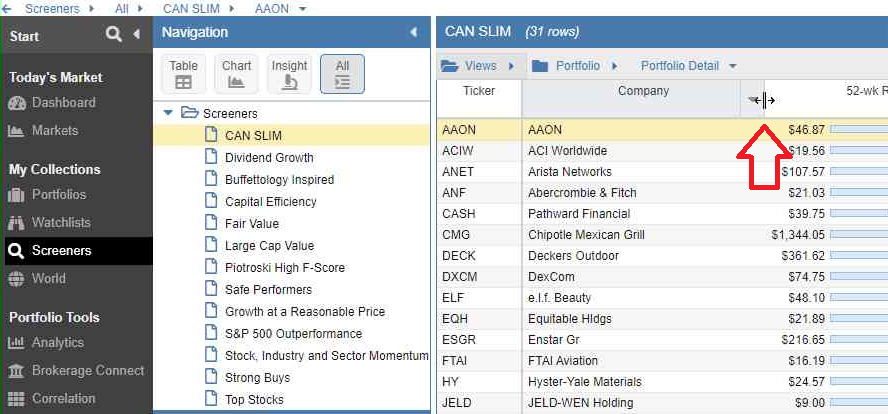Open the Strong Buys screener
This screenshot has height=414, width=888.
click(257, 378)
